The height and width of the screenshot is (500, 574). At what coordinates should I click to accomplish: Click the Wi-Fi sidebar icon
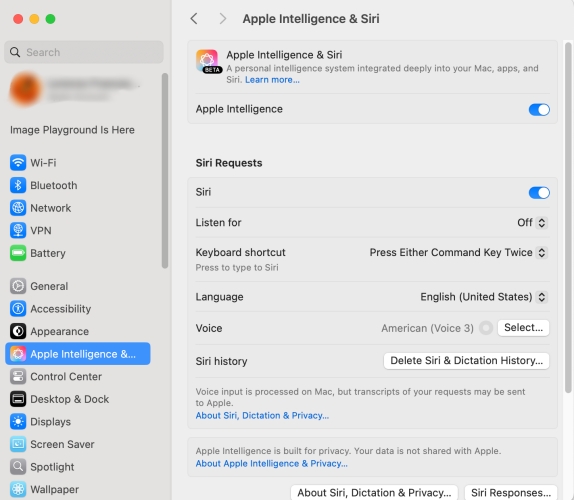(18, 163)
